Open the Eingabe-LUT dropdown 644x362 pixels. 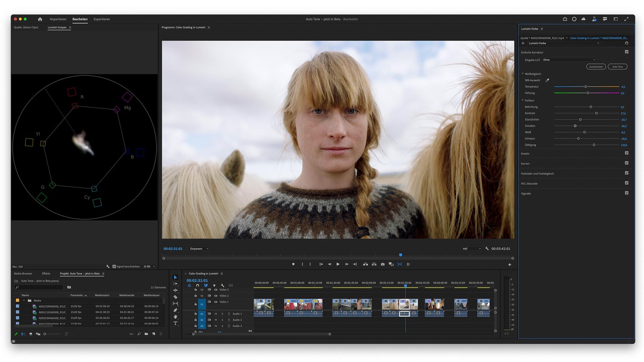[x=569, y=60]
